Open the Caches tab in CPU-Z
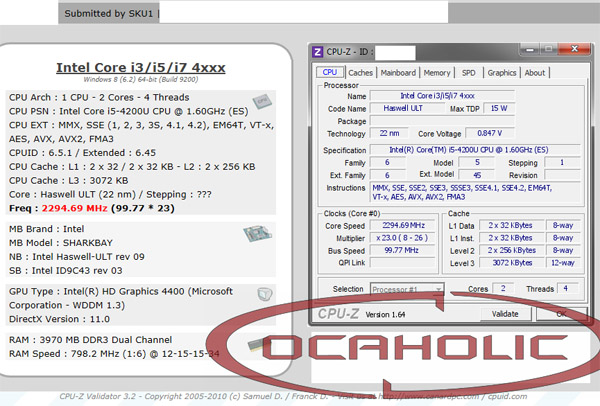The width and height of the screenshot is (600, 406). point(360,73)
